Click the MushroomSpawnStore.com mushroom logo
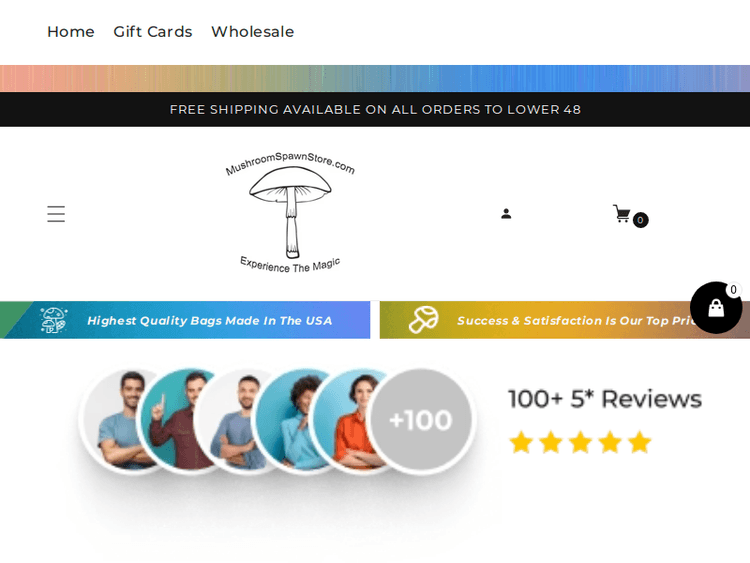Image resolution: width=750 pixels, height=563 pixels. [x=290, y=212]
